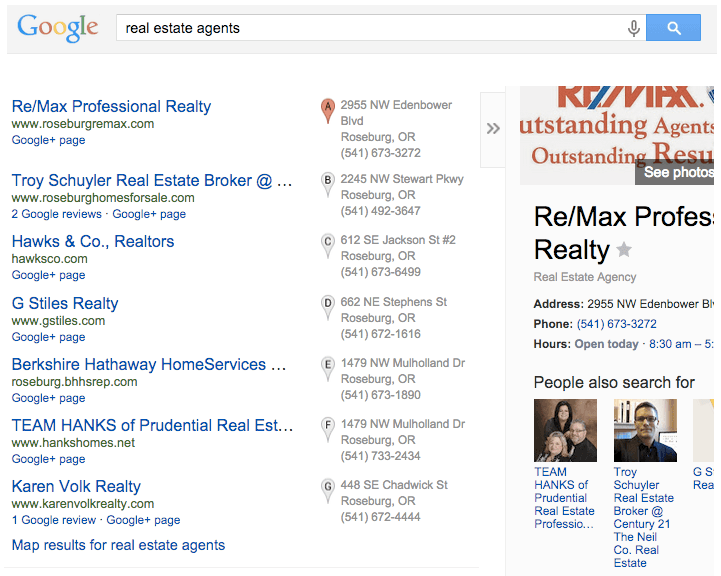
Task: Open Google+ page under Berkshire Hathaway
Action: point(48,398)
